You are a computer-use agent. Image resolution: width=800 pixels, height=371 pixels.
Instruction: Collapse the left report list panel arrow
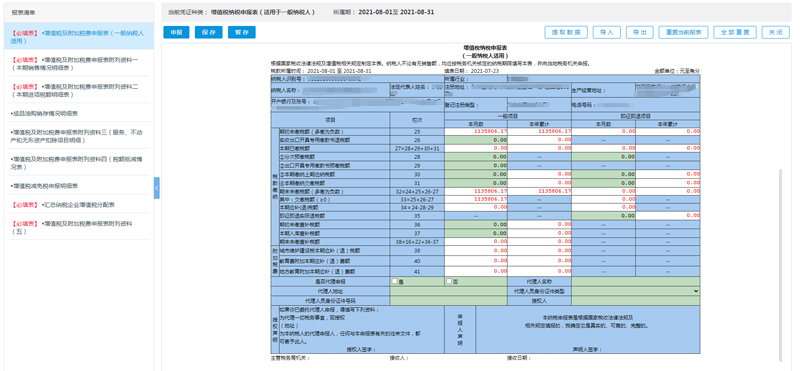pyautogui.click(x=157, y=188)
